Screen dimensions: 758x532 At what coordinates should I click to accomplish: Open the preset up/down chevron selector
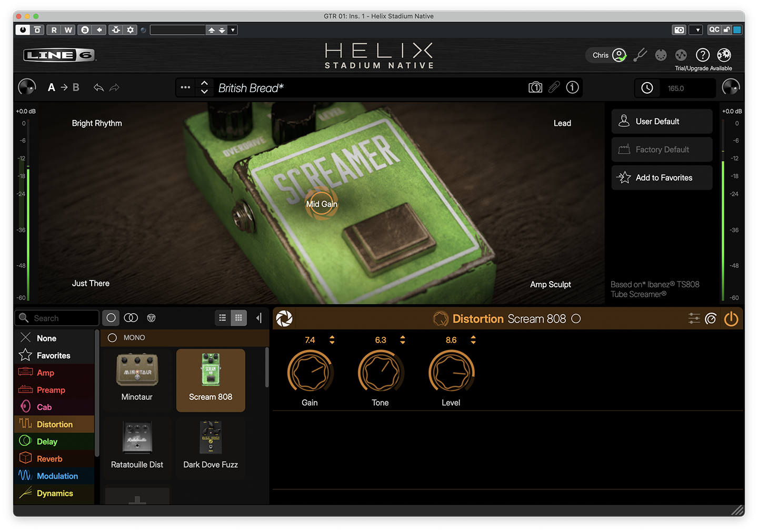(x=205, y=87)
